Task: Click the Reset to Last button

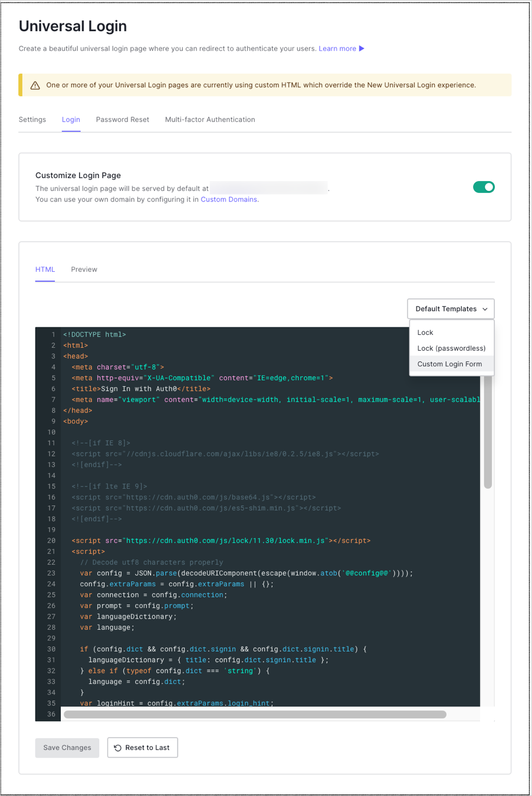Action: (142, 747)
